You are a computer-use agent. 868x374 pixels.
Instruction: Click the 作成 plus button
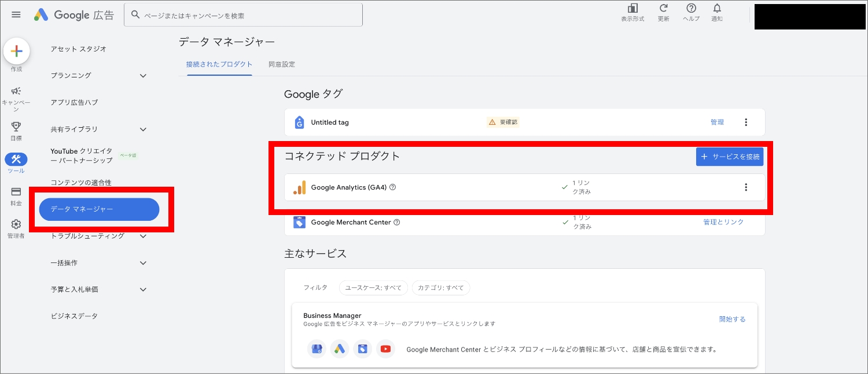pyautogui.click(x=16, y=51)
